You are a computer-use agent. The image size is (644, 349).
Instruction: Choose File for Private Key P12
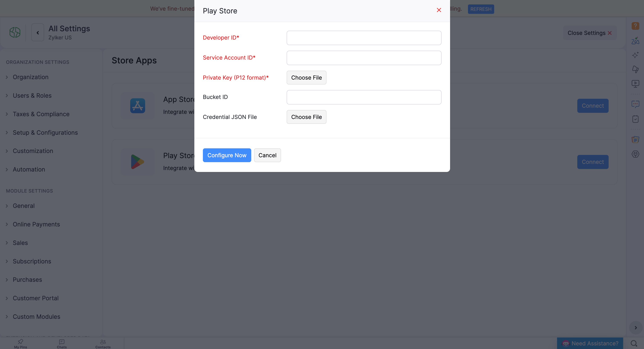pyautogui.click(x=306, y=78)
